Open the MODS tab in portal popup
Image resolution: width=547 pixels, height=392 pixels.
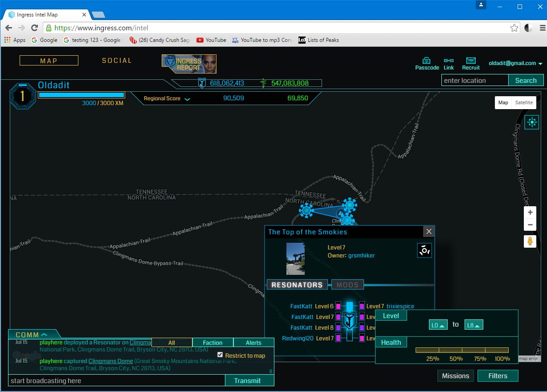coord(347,285)
